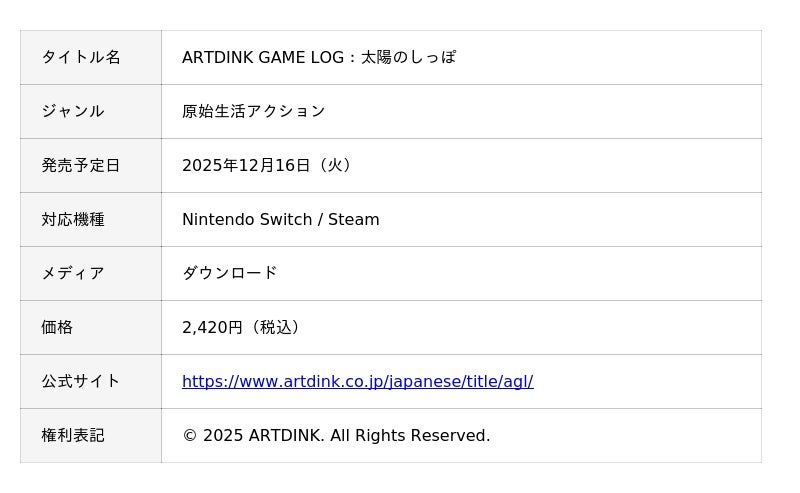Click the （税込） tax note text
This screenshot has height=493, width=800.
[x=275, y=327]
